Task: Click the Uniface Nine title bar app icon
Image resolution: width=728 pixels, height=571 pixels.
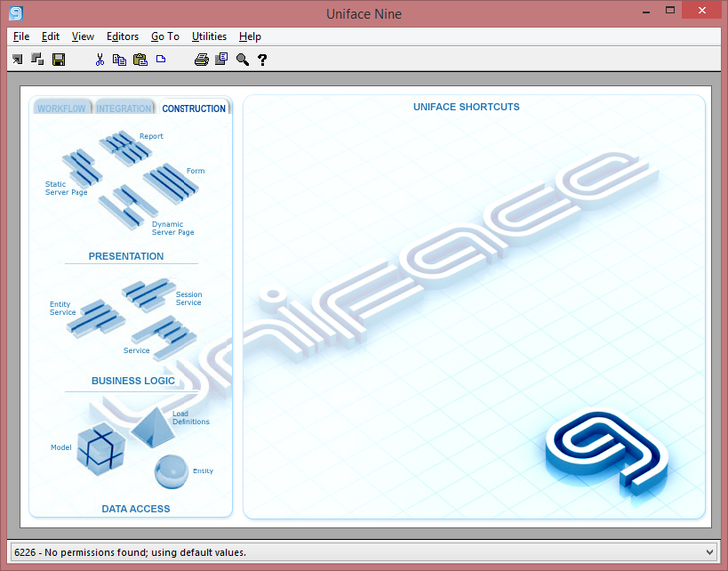Action: pos(16,13)
